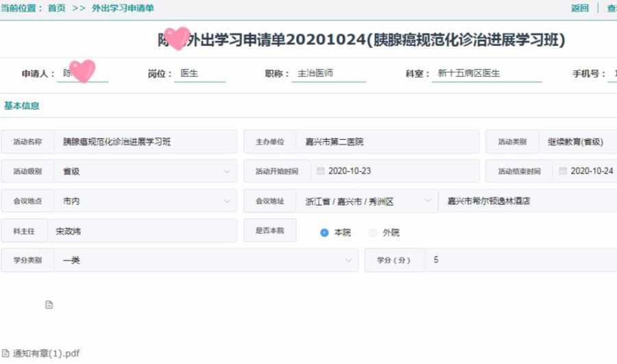Viewport: 617px width, 364px height.
Task: Click the document icon above the PDF attachment
Action: tap(49, 305)
